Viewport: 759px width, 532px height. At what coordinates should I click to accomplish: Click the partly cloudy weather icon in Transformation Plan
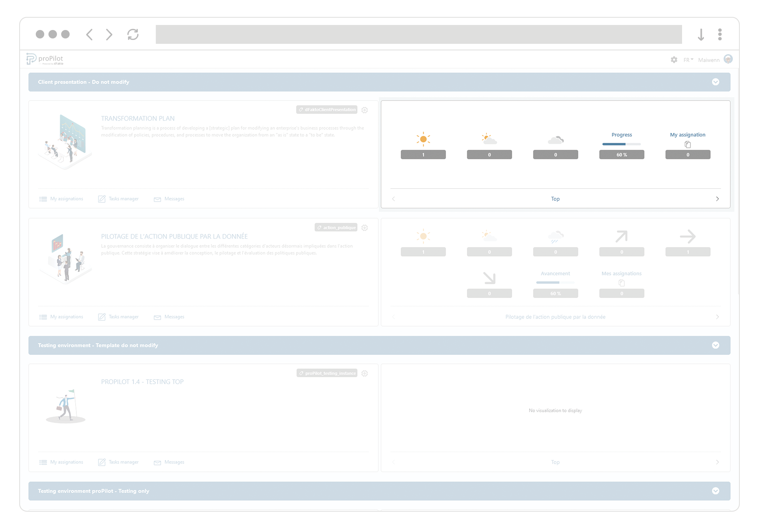click(489, 139)
